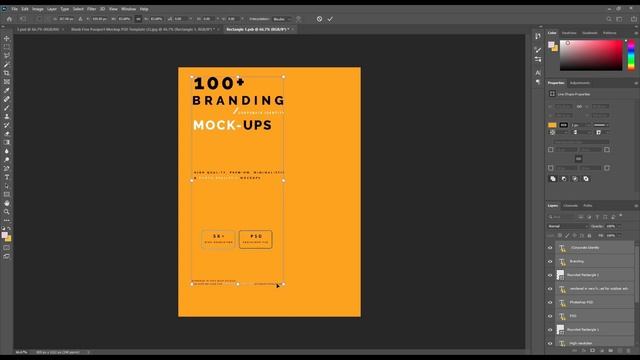Select the Branding layer row
Image resolution: width=640 pixels, height=360 pixels.
pos(594,261)
